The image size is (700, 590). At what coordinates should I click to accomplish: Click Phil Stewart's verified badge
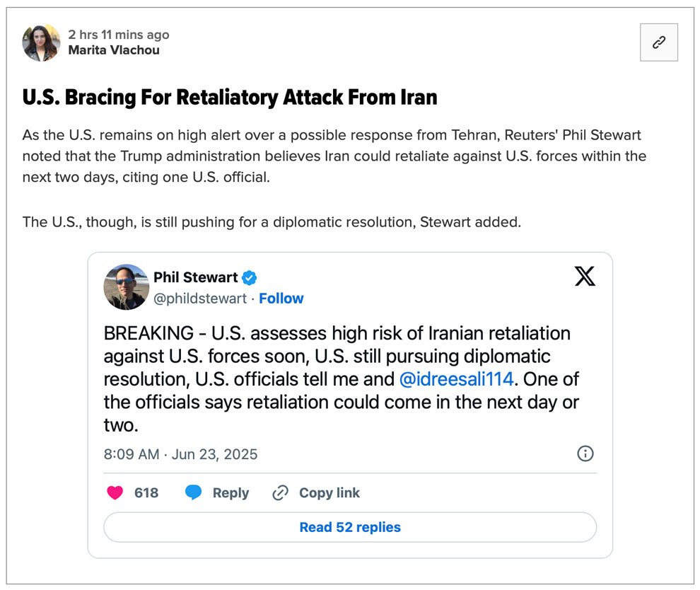[x=249, y=278]
